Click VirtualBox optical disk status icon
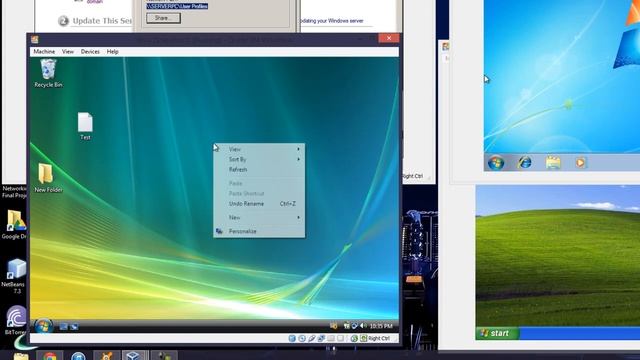 point(302,338)
